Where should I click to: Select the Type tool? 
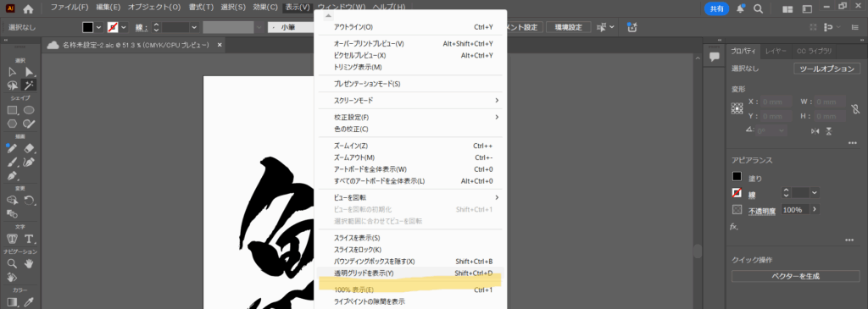29,238
